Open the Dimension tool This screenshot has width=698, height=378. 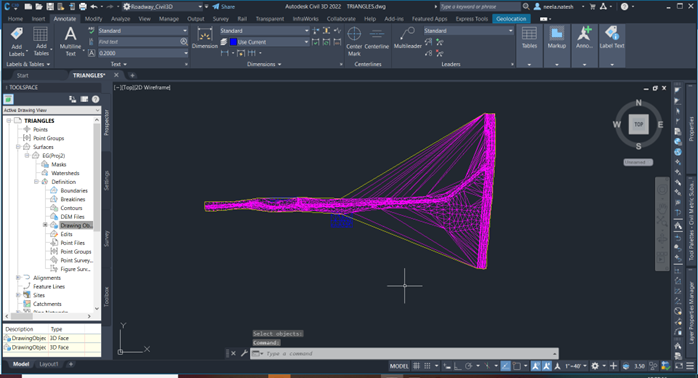coord(205,38)
